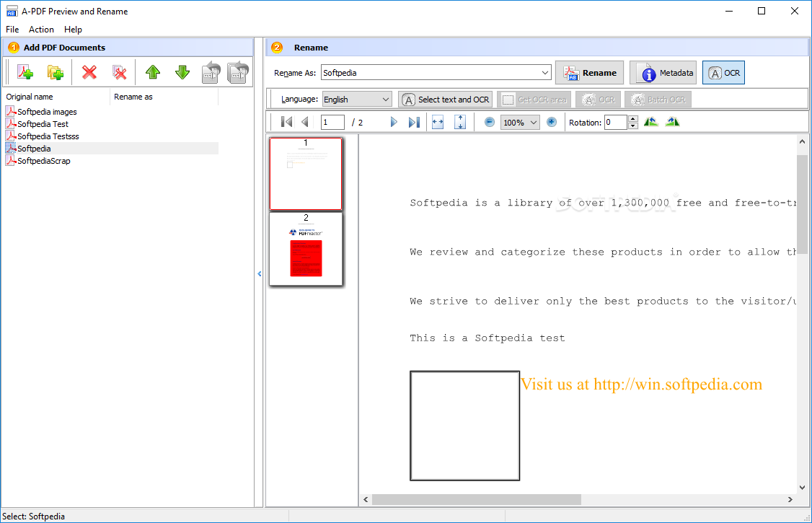Move selected file down with green arrow
The image size is (812, 523).
point(182,72)
